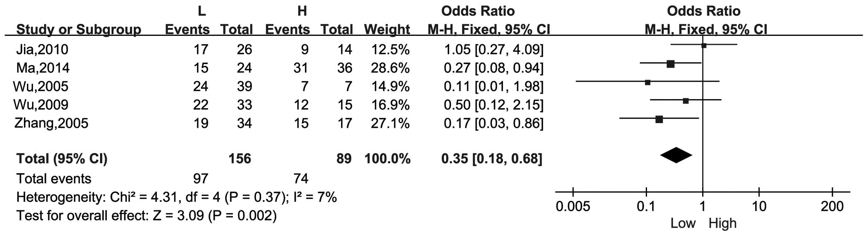
Task: Click the small square marker for Jia,2010
Action: (704, 45)
